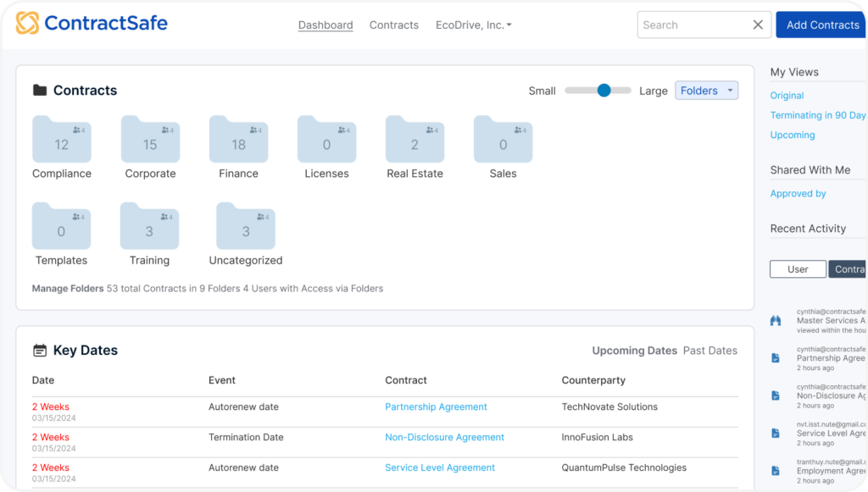Open the Folders view dropdown
868x492 pixels.
point(706,90)
